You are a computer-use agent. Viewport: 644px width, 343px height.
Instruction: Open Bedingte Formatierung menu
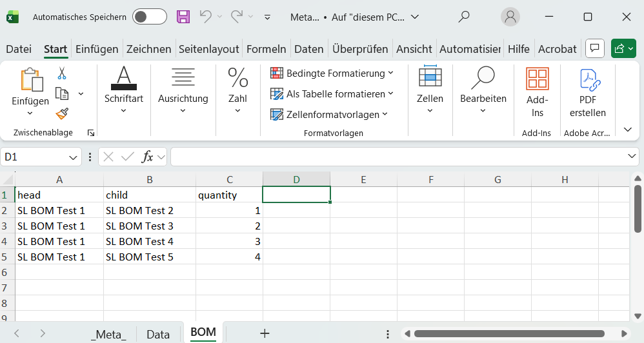click(332, 73)
